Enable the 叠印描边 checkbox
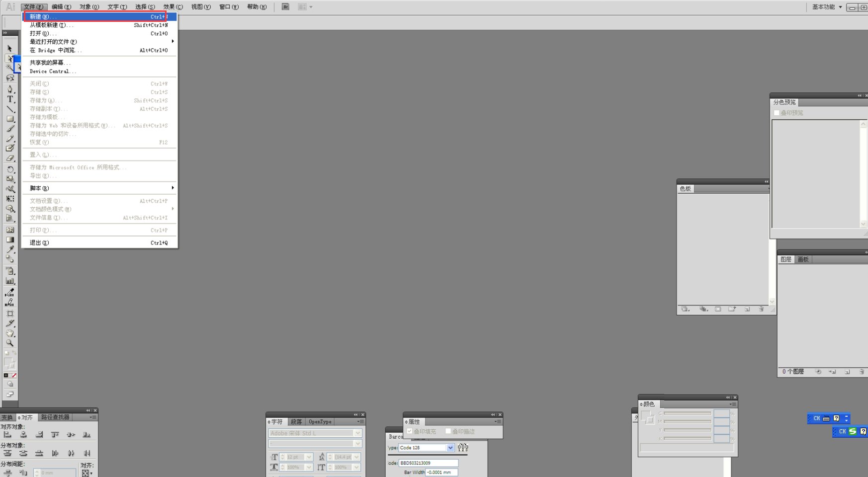868x477 pixels. point(448,431)
